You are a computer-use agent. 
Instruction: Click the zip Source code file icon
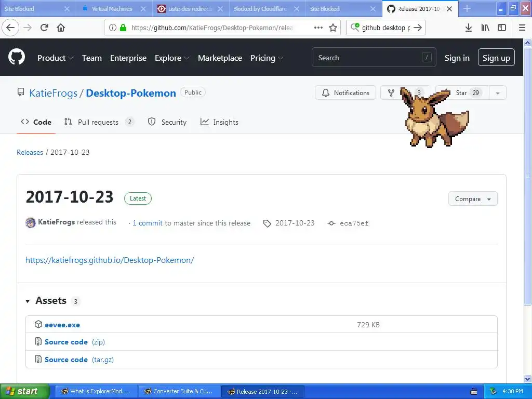pos(38,341)
